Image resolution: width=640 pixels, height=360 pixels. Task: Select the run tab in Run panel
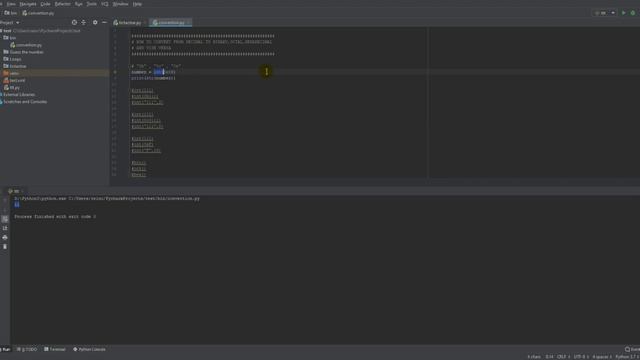pos(16,191)
